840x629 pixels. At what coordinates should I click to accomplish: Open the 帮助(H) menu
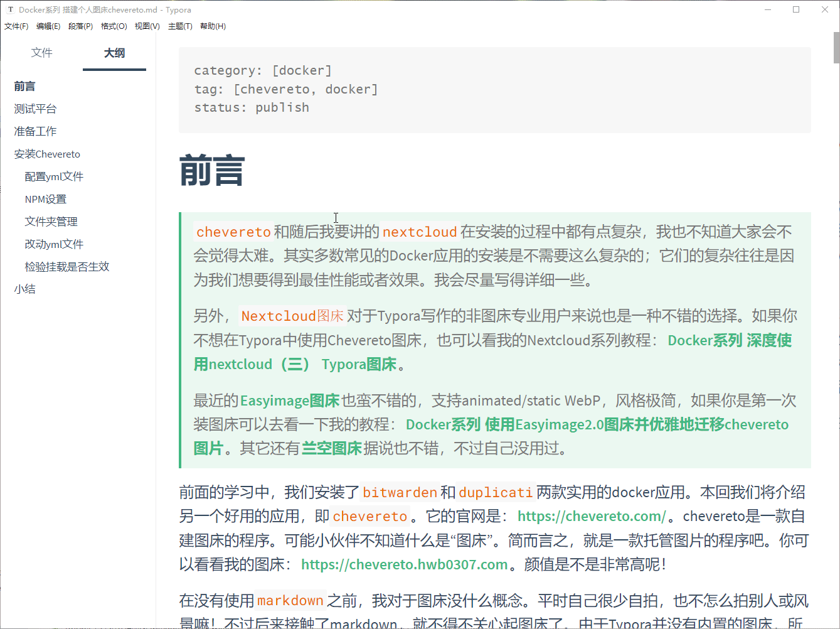coord(213,26)
